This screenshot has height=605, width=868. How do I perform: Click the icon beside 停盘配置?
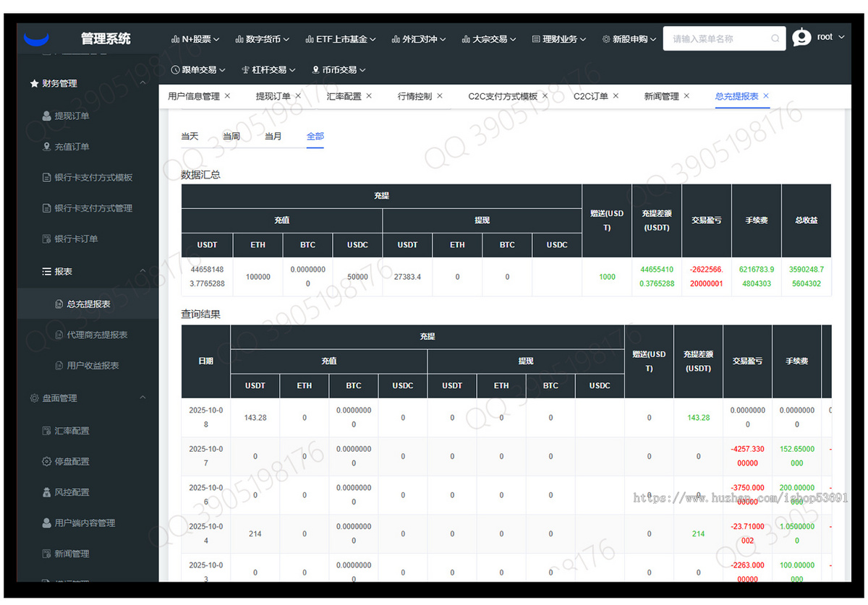click(47, 461)
